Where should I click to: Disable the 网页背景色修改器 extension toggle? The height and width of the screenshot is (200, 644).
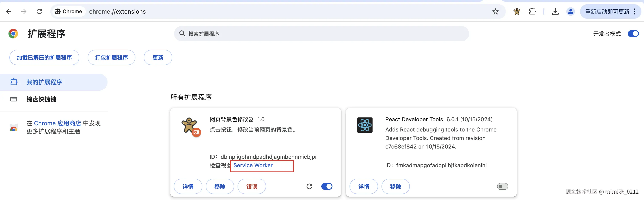point(327,186)
